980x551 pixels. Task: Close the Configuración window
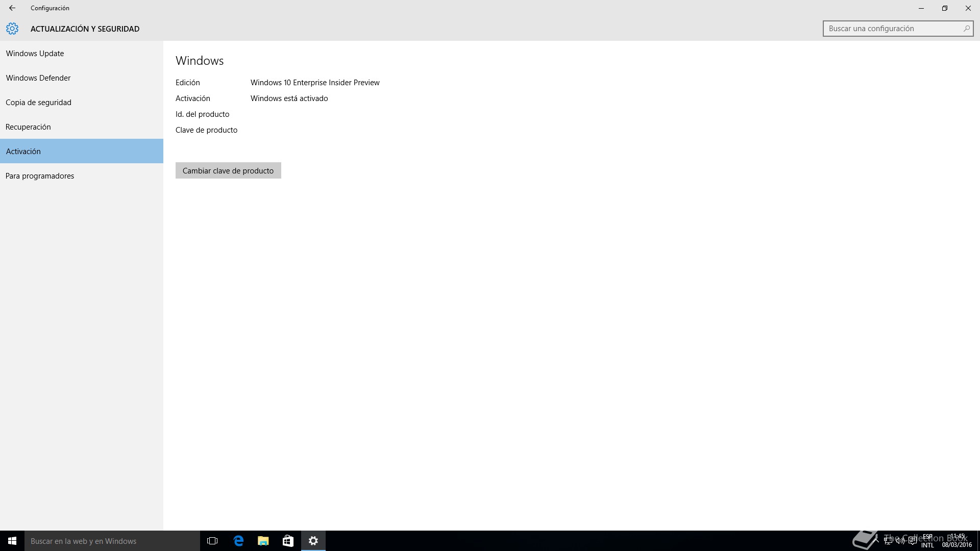tap(968, 8)
